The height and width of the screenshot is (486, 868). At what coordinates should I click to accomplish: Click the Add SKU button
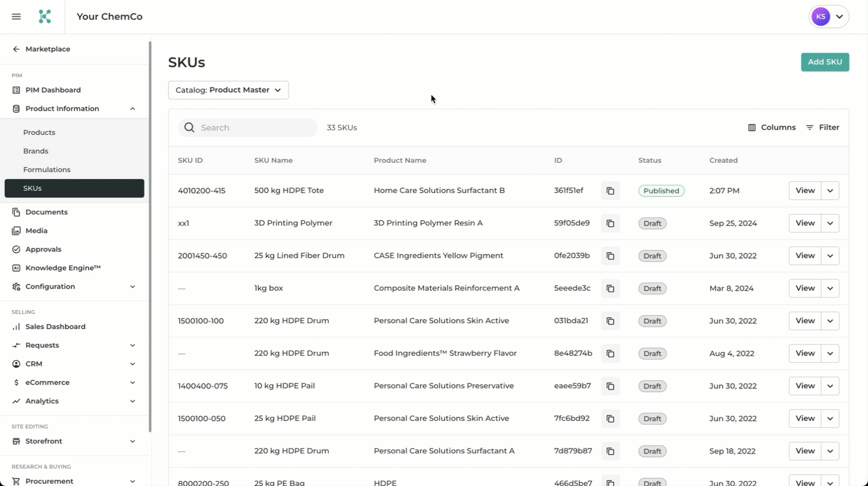[x=824, y=62]
